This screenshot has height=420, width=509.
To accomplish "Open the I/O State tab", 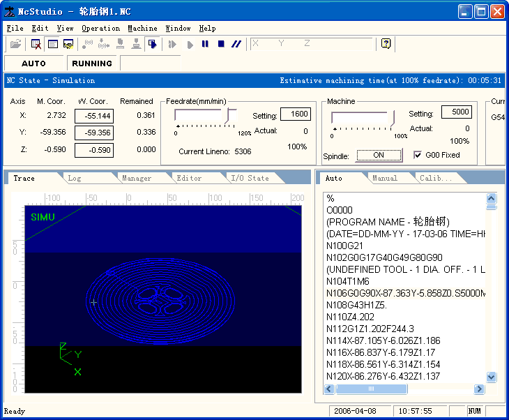I will (250, 178).
